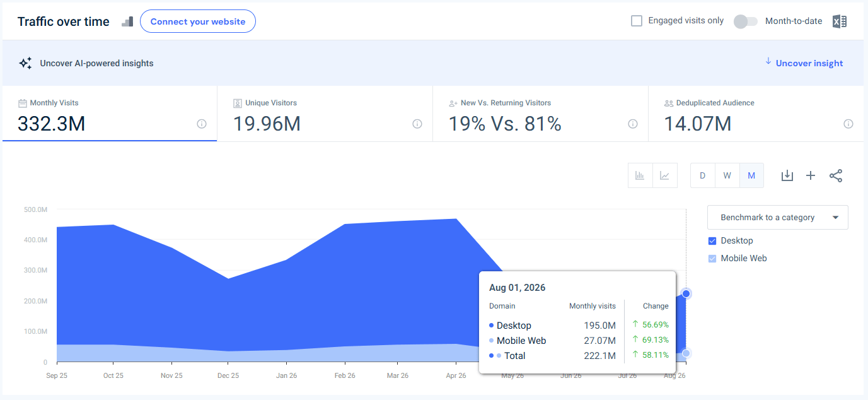Switch granularity to weekly (W)
Image resolution: width=868 pixels, height=400 pixels.
[727, 175]
